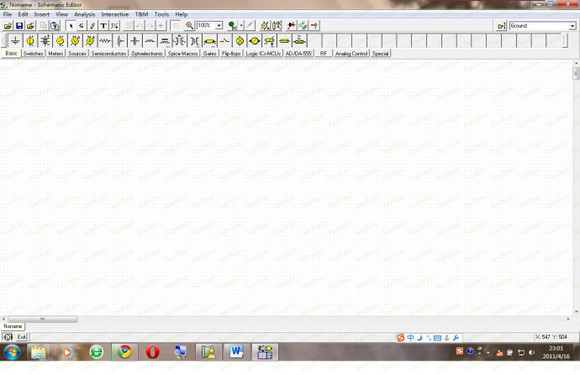Open the Analysis menu
This screenshot has width=580, height=375.
[x=84, y=14]
